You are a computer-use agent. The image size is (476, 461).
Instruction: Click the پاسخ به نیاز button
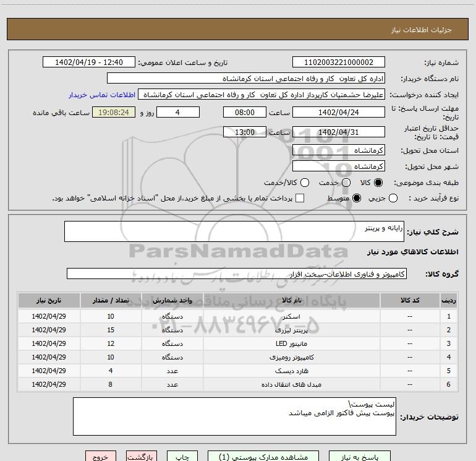[x=359, y=457]
